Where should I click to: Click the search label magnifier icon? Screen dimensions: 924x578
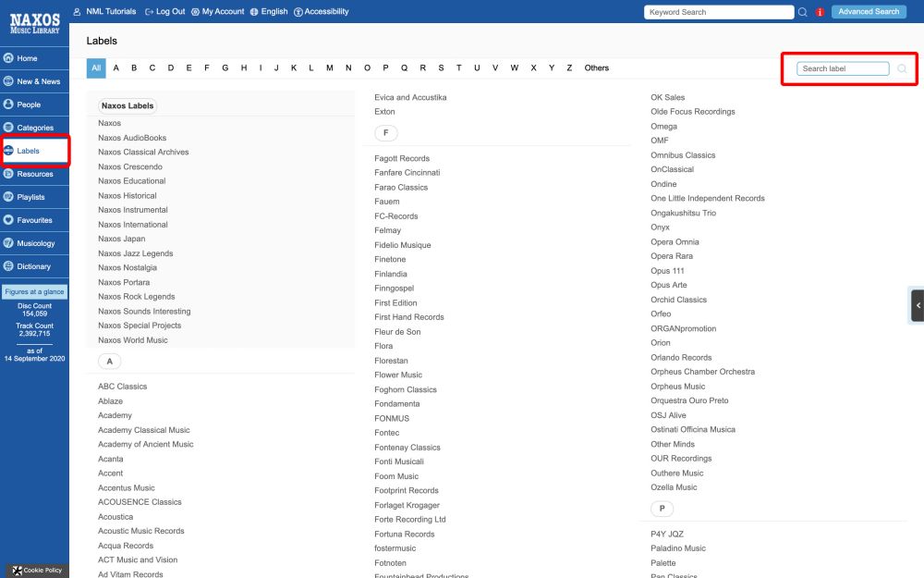902,68
